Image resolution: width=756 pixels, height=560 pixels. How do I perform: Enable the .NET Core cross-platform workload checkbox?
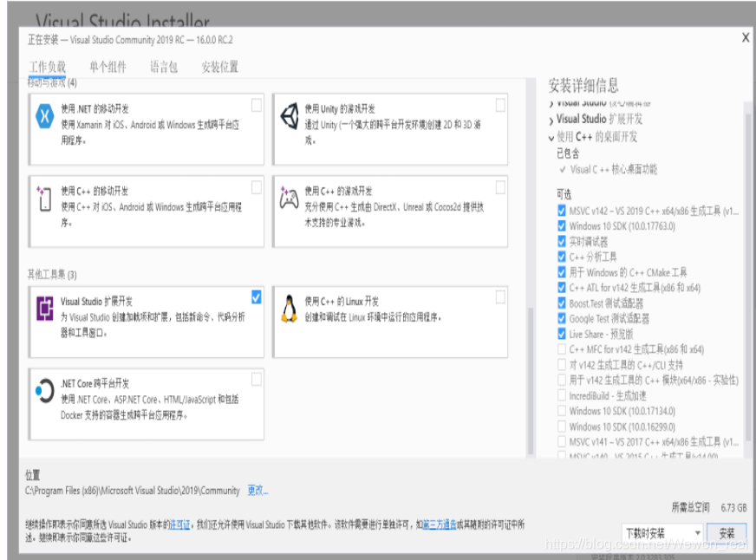click(x=257, y=380)
